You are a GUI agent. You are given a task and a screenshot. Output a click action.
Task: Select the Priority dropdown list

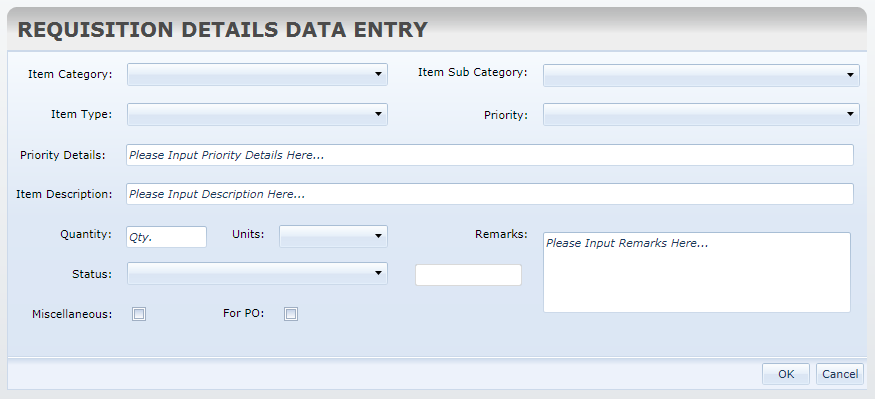click(x=701, y=114)
